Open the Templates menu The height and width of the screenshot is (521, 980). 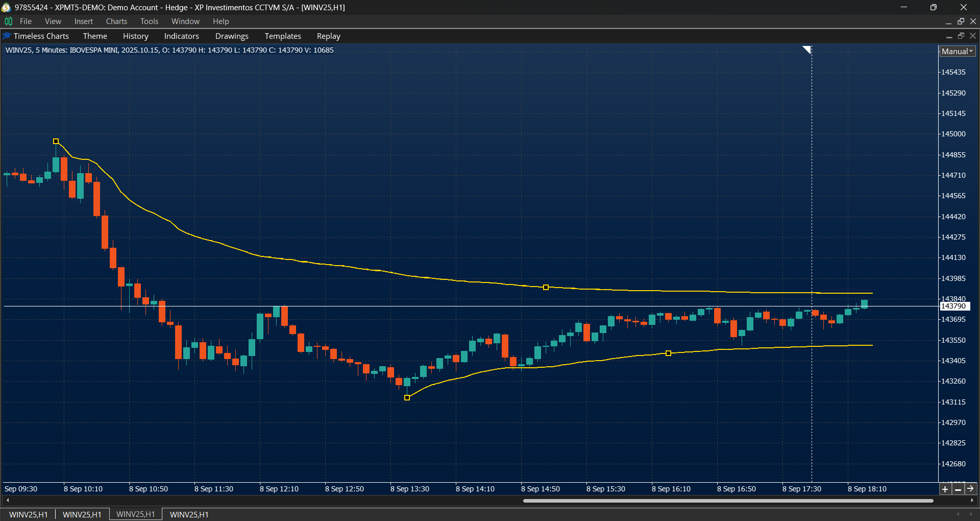tap(282, 36)
